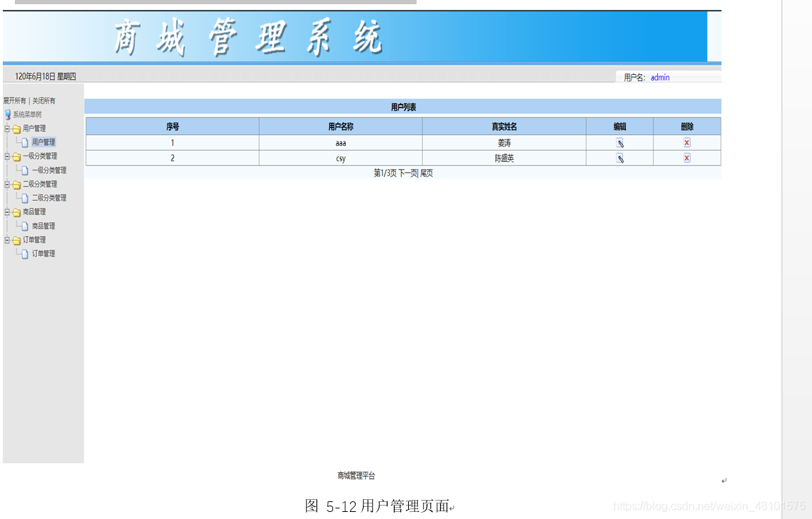Click the 二级分类管理 folder icon
Viewport: 812px width, 519px height.
point(16,185)
